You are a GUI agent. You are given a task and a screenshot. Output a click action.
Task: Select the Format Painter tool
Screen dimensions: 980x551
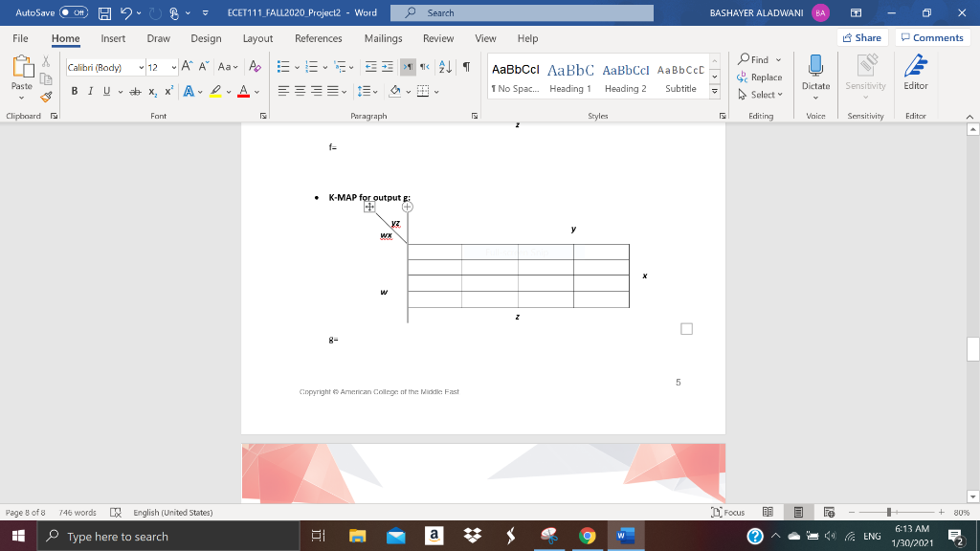(x=45, y=96)
